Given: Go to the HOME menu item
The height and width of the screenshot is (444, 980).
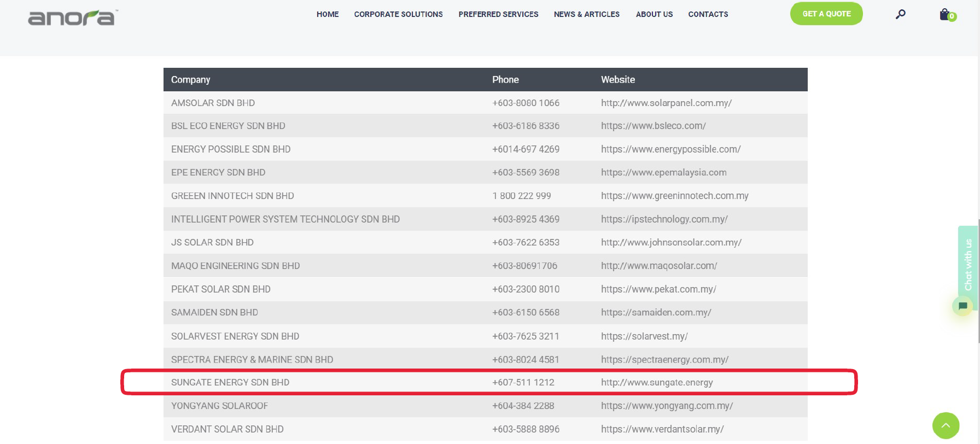Looking at the screenshot, I should (x=328, y=14).
